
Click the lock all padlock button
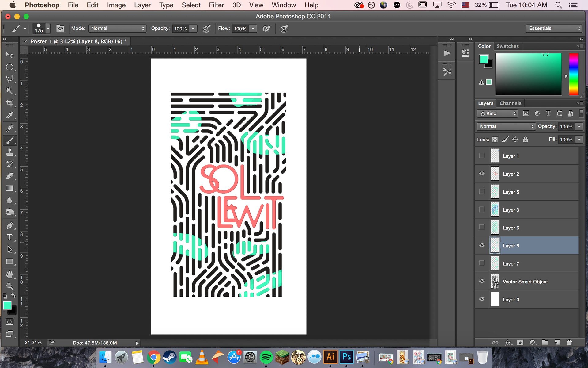526,140
